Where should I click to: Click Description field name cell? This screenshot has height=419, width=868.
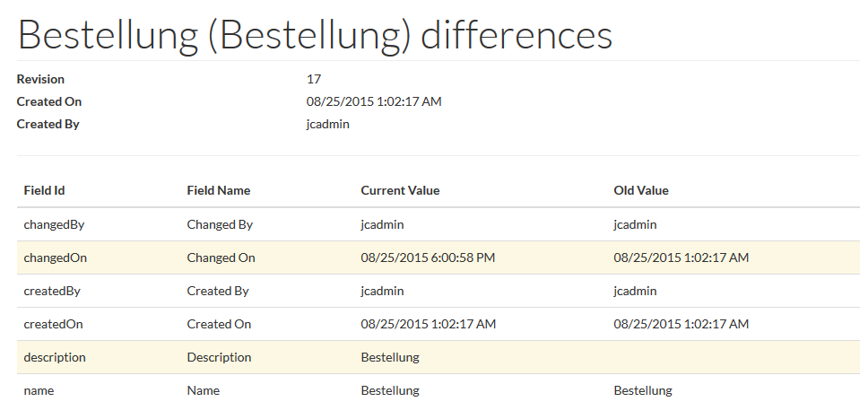[x=219, y=357]
